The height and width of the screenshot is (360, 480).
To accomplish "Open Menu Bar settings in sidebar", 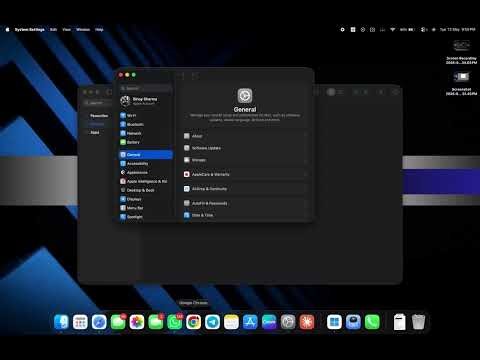I will pos(146,208).
